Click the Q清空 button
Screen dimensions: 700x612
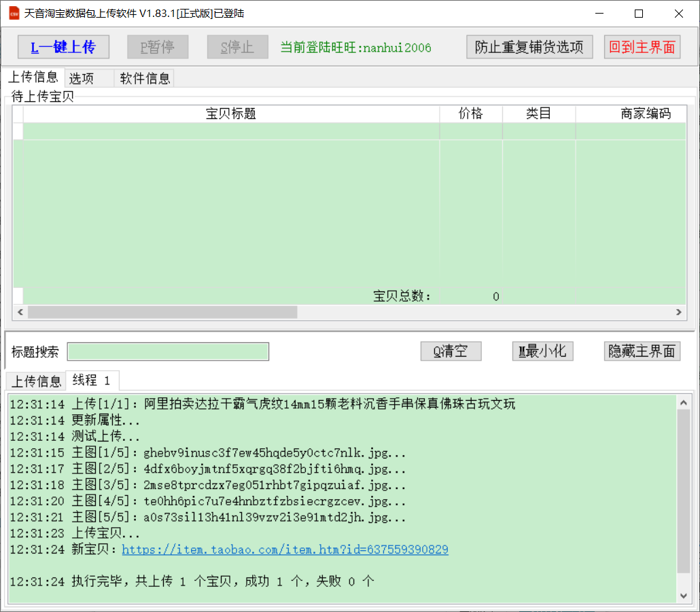(451, 351)
